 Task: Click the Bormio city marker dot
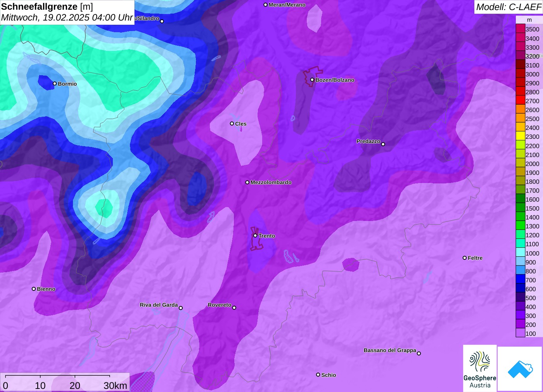tap(55, 84)
